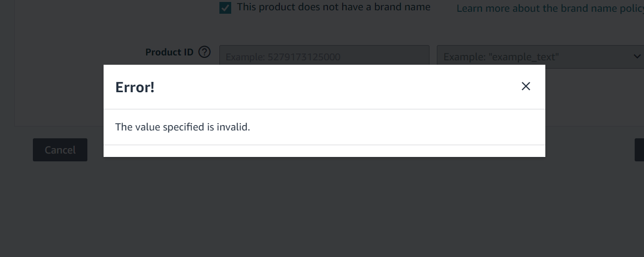Click the Cancel button

pyautogui.click(x=60, y=150)
